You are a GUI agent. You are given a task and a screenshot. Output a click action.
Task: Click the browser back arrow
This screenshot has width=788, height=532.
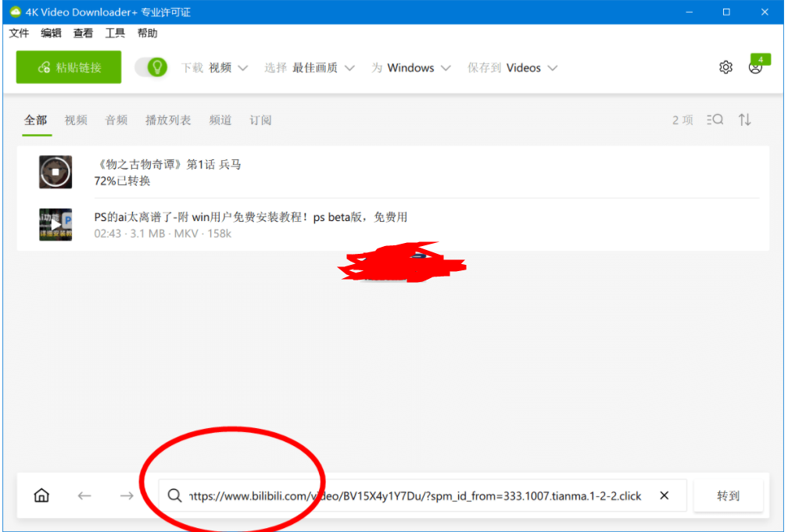84,496
